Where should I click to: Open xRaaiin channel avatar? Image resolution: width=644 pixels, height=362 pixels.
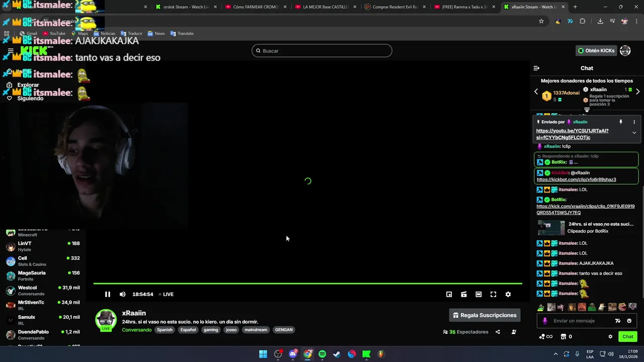coord(106,321)
